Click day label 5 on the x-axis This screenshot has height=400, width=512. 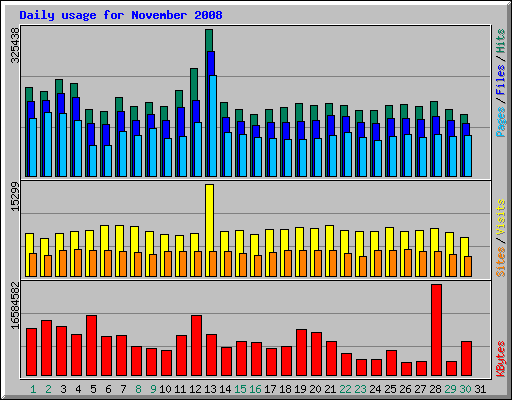tap(93, 389)
